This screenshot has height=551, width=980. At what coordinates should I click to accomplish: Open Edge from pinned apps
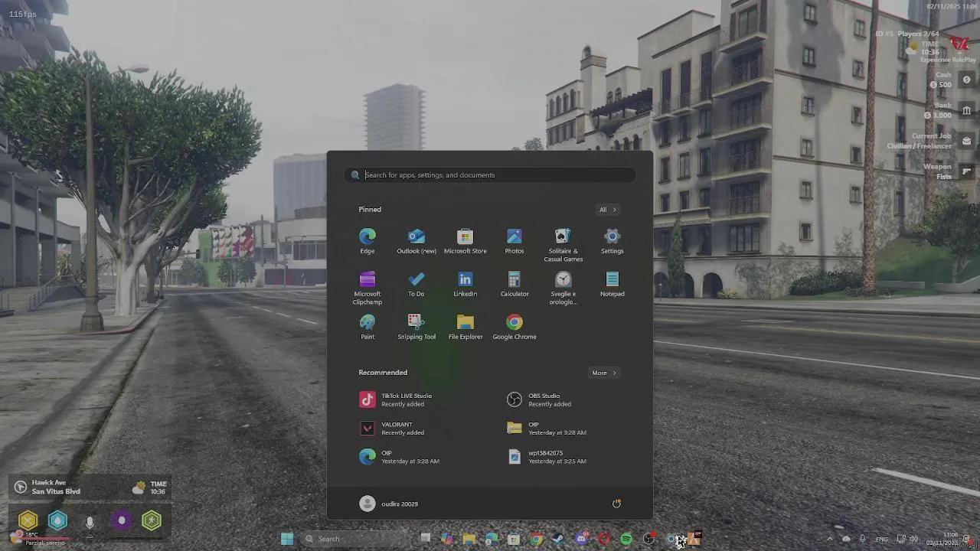tap(367, 241)
